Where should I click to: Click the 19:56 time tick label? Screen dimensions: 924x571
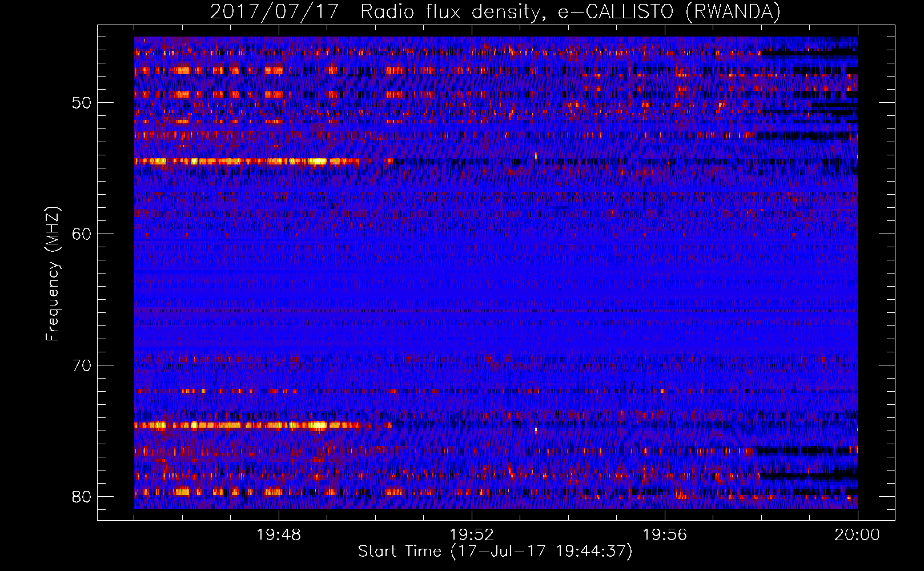click(x=665, y=535)
